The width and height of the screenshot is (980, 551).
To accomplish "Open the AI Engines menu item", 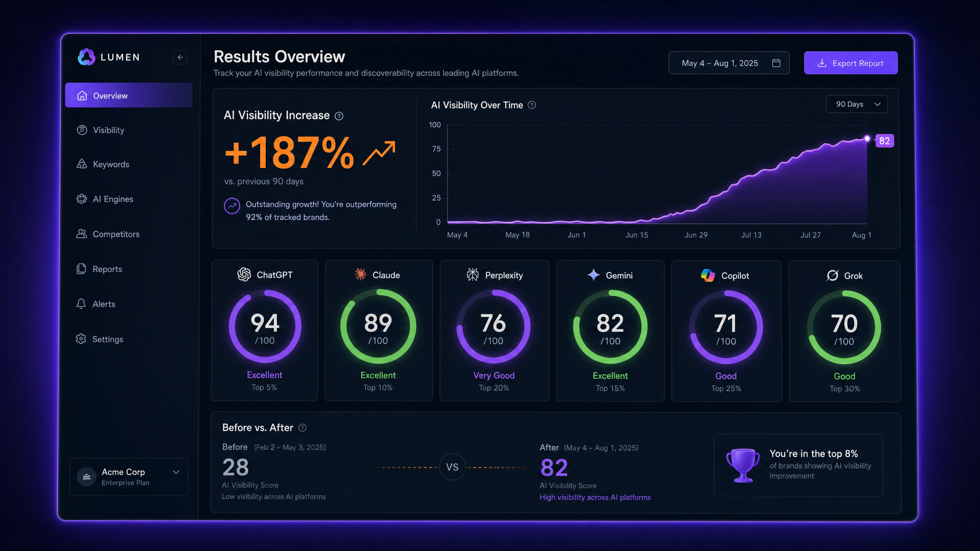I will pos(129,199).
